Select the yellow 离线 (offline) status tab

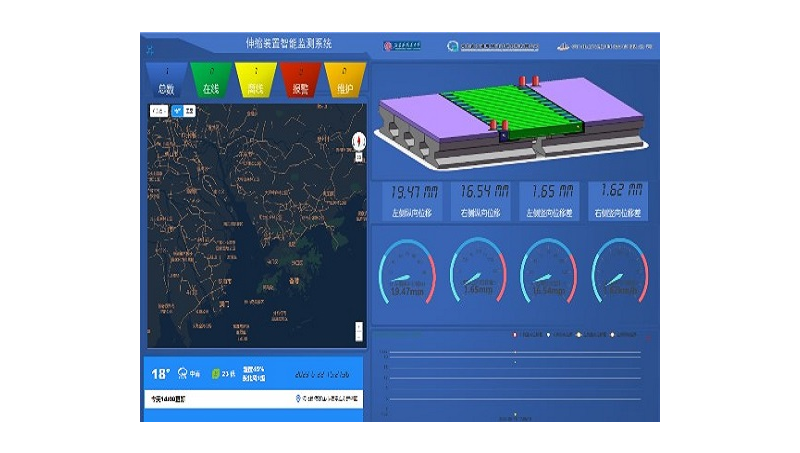(x=256, y=80)
